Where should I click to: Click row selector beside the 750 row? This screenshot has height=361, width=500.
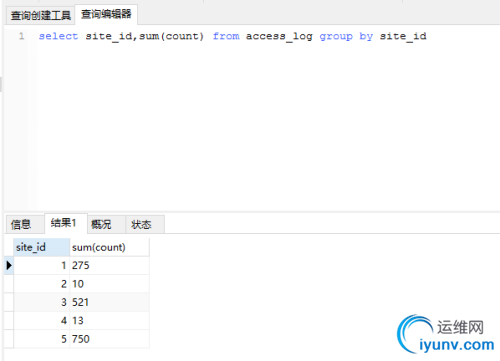(x=9, y=339)
